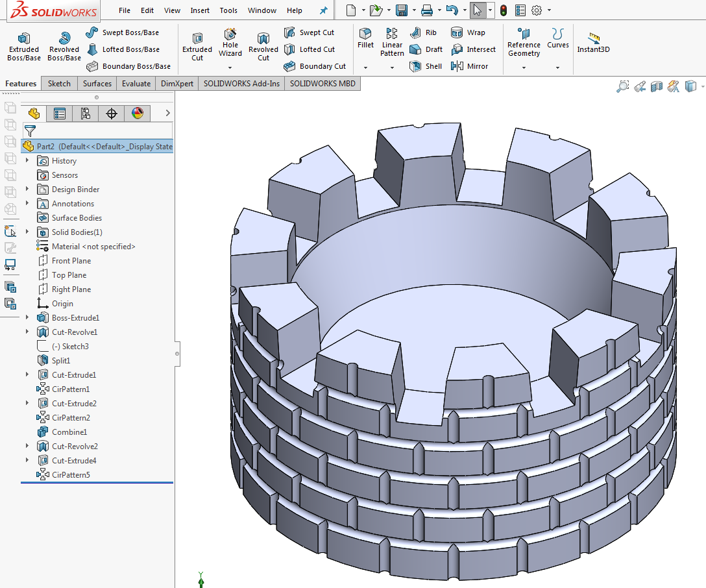706x588 pixels.
Task: Select Boundary Boss/Base tool
Action: (128, 66)
